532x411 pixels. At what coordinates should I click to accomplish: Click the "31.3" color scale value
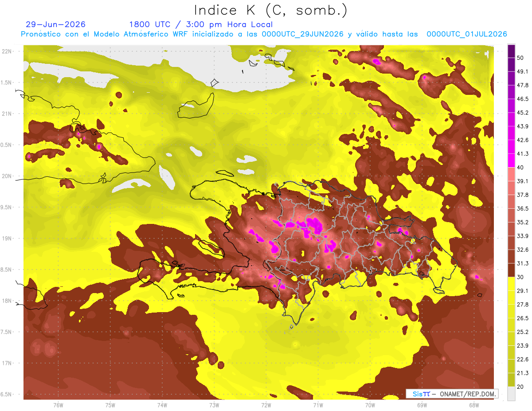coord(522,263)
